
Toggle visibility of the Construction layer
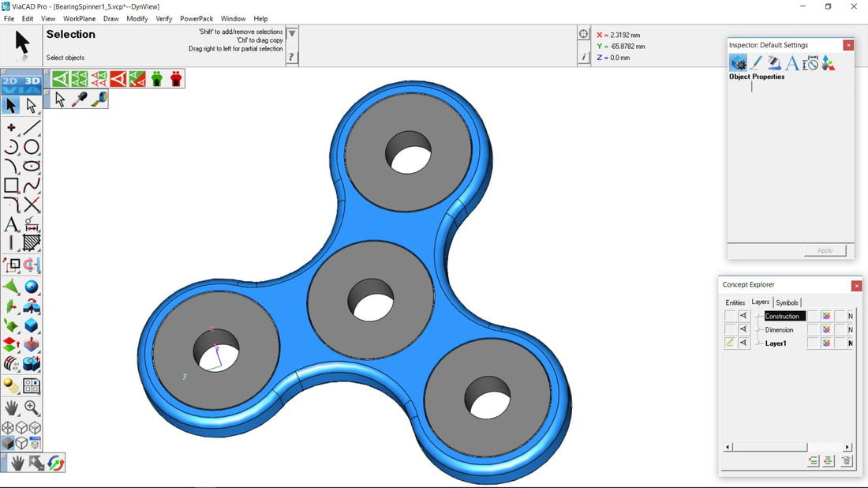click(x=743, y=316)
